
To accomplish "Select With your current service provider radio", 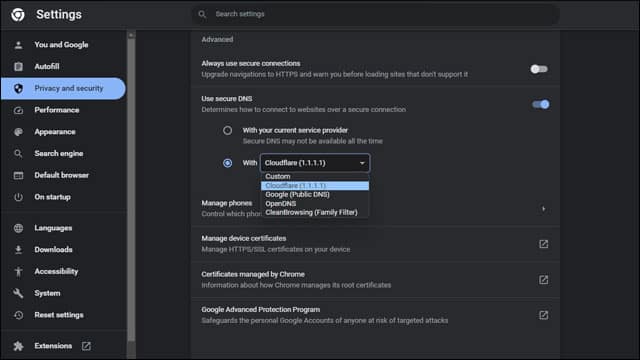I will [227, 131].
